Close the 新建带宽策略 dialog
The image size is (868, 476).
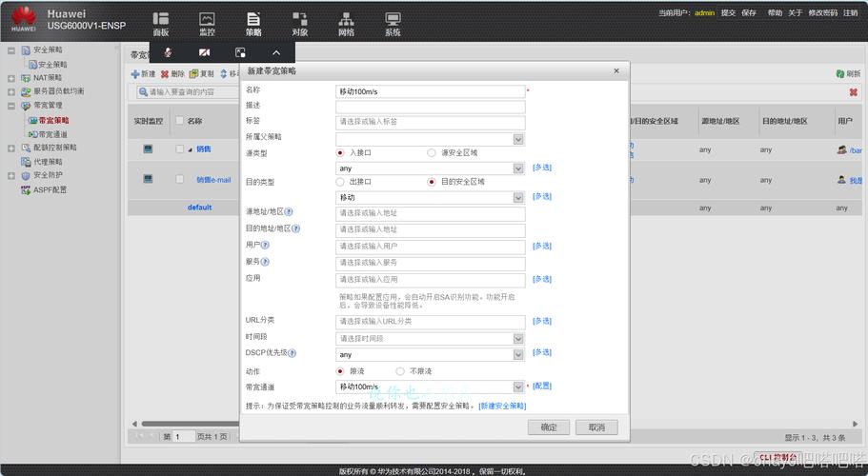pos(616,70)
